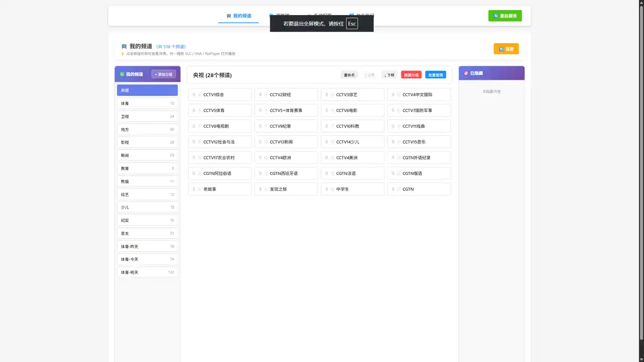Screen dimensions: 644x362
Task: Select the 影视 group
Action: click(x=147, y=142)
